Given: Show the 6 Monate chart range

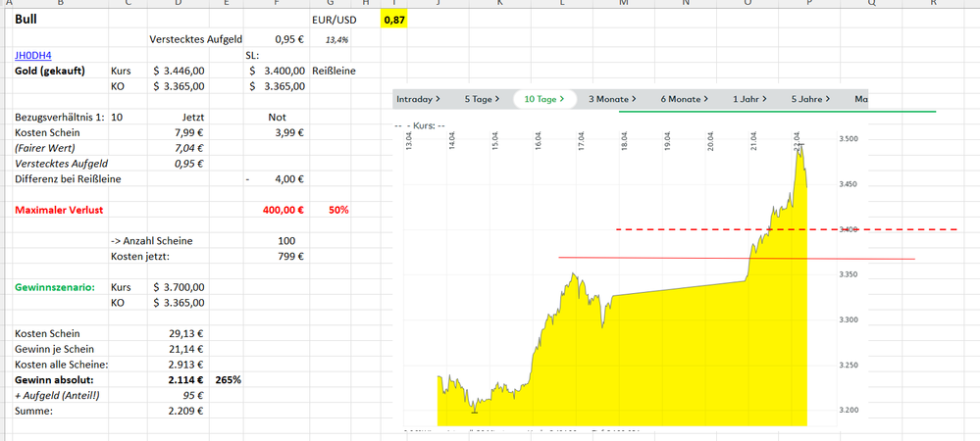Looking at the screenshot, I should click(684, 99).
